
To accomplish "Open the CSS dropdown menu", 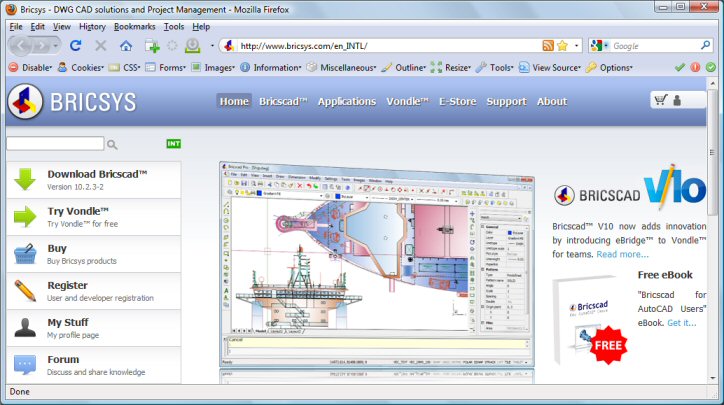I will click(125, 67).
